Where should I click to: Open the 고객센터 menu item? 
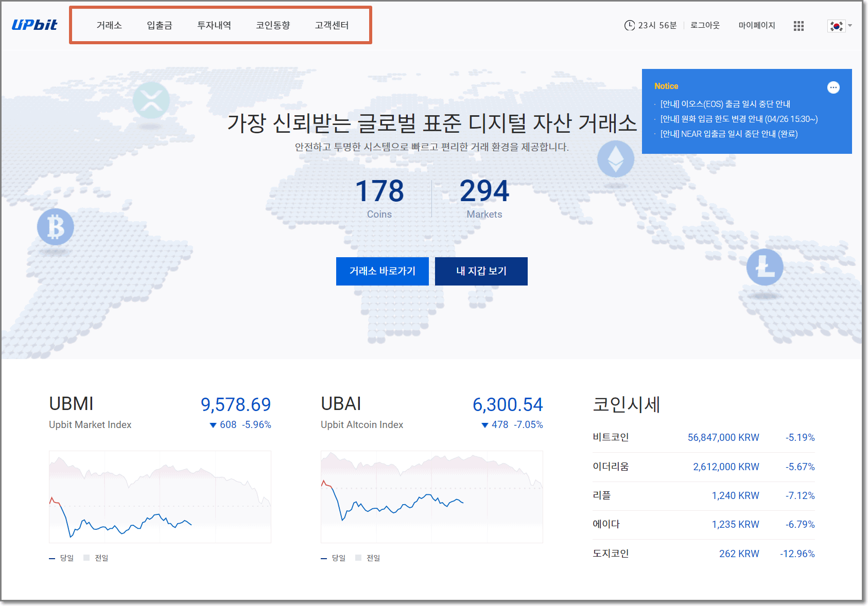coord(332,25)
